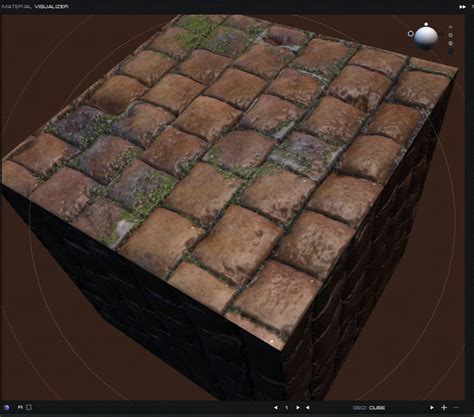Click the left arrow before GEO: CUBE
The width and height of the screenshot is (474, 417).
click(307, 408)
